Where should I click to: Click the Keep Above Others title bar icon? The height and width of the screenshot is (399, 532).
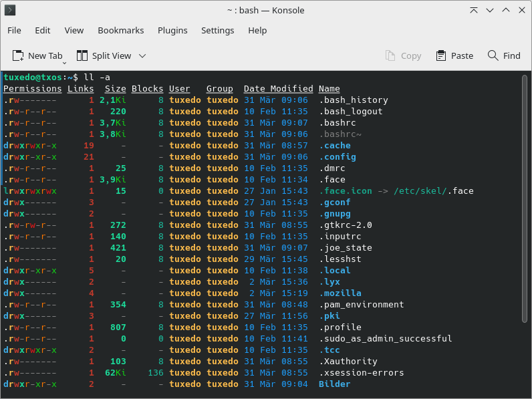[474, 10]
